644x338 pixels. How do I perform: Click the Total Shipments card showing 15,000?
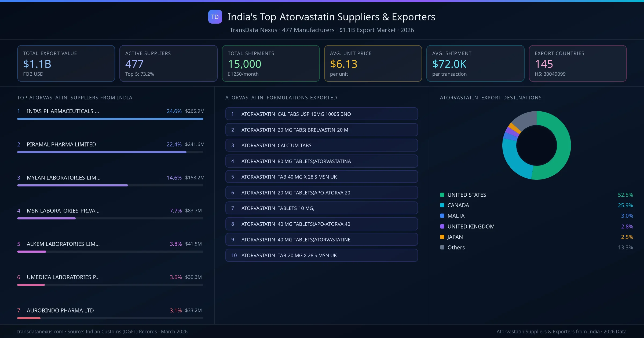(x=270, y=63)
